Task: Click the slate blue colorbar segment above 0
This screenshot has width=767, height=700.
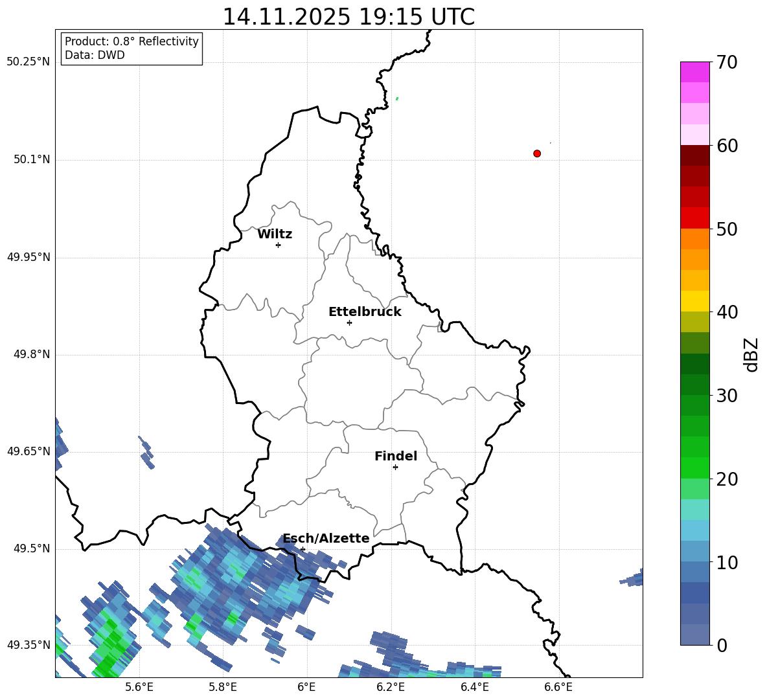Action: pos(695,635)
